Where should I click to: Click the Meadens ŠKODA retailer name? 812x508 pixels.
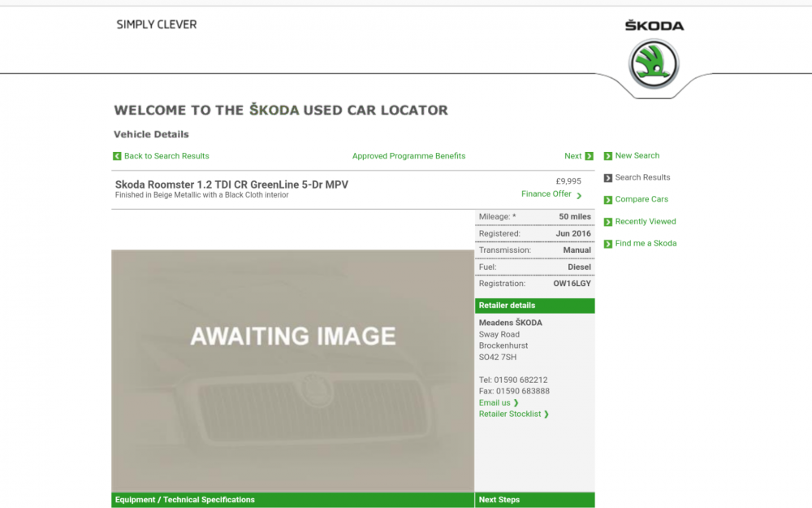click(510, 323)
